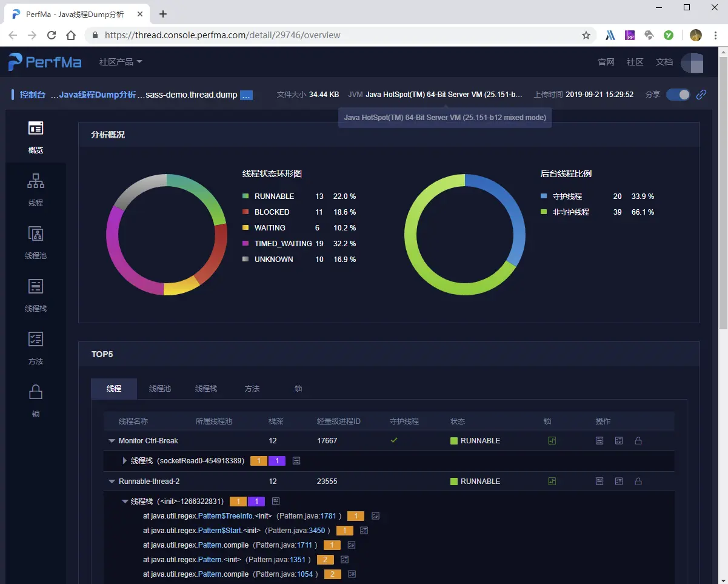Open the 社区产品 dropdown menu
The height and width of the screenshot is (584, 728).
click(x=121, y=62)
